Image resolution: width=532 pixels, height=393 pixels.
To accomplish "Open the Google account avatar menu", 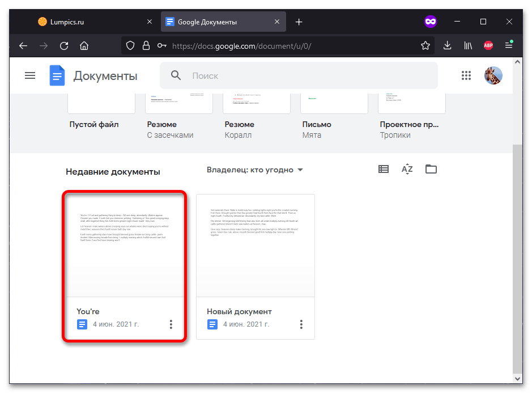I will click(493, 75).
